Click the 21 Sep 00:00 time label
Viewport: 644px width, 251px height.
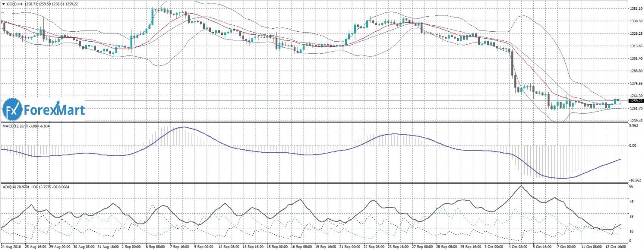click(349, 248)
